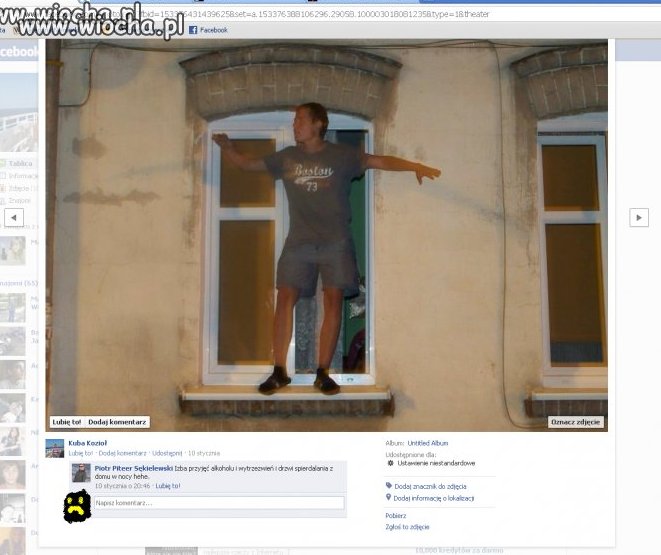Image resolution: width=661 pixels, height=555 pixels.
Task: Open Kuba Kozioł profile name link
Action: [x=88, y=443]
